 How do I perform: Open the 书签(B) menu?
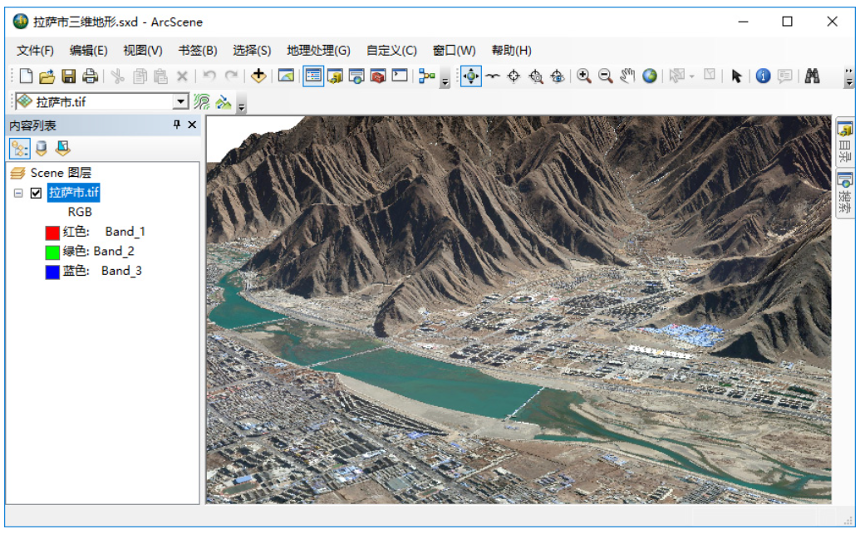coord(197,50)
